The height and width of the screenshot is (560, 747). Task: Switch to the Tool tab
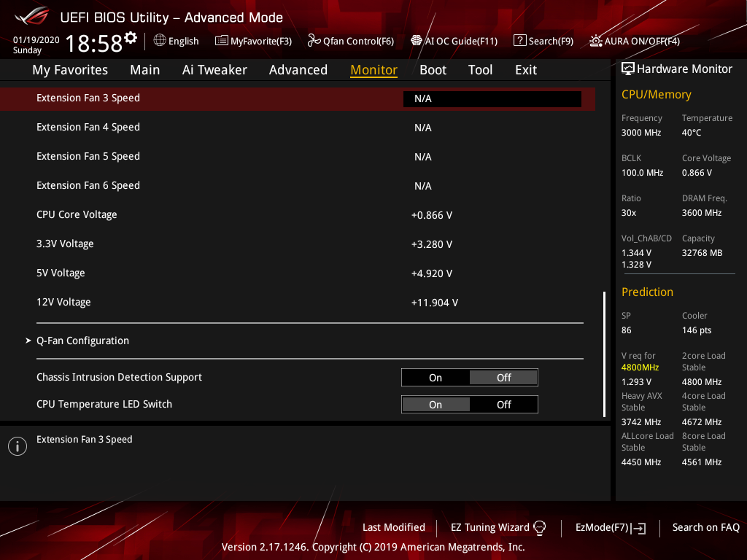pos(480,70)
